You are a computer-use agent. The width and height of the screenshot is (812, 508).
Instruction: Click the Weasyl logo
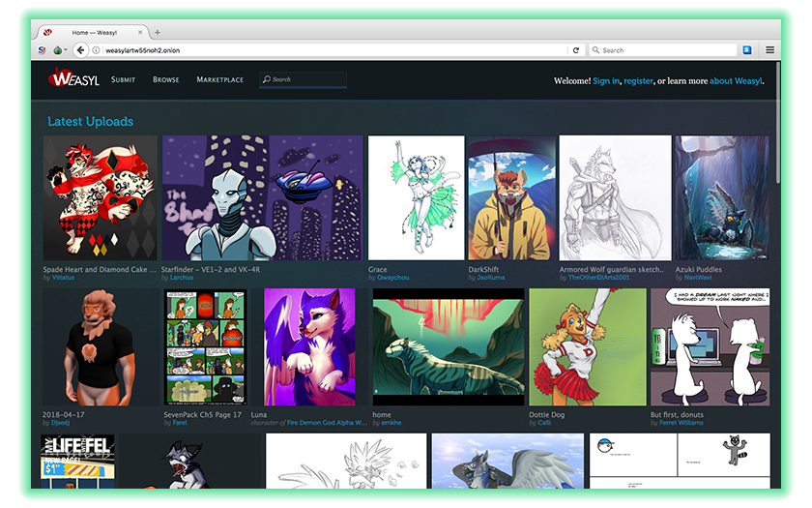[73, 79]
